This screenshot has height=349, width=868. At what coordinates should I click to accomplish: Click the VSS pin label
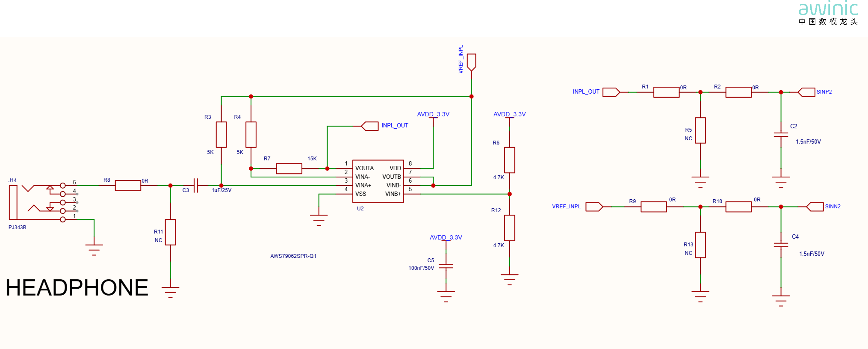pyautogui.click(x=361, y=194)
